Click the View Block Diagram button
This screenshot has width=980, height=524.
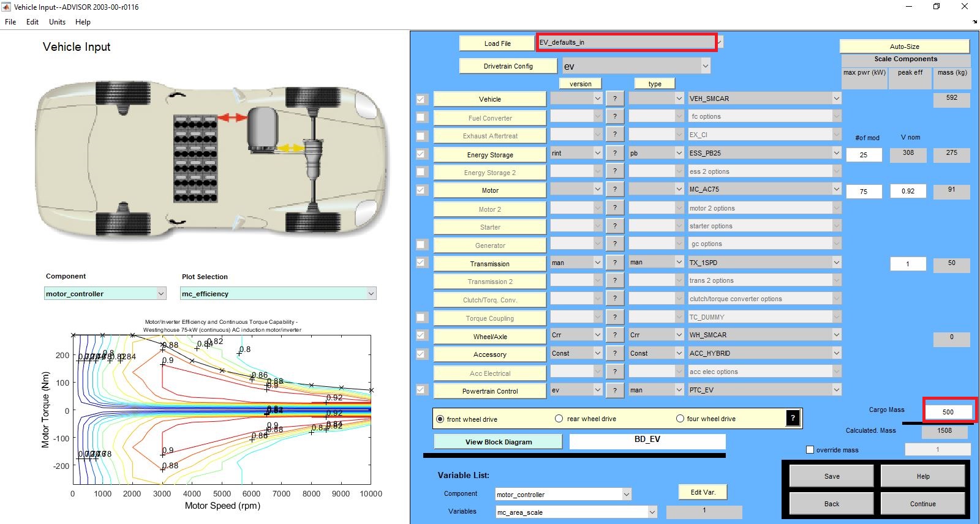[498, 441]
